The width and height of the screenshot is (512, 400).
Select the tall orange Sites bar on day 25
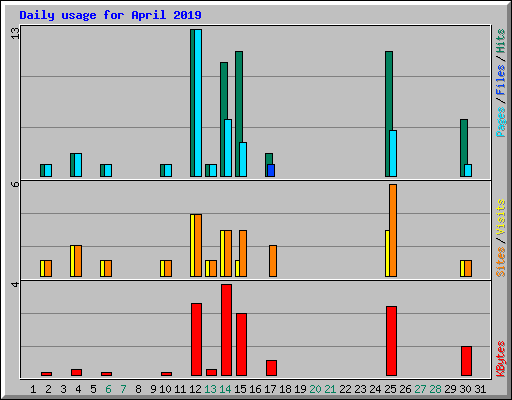pos(393,230)
